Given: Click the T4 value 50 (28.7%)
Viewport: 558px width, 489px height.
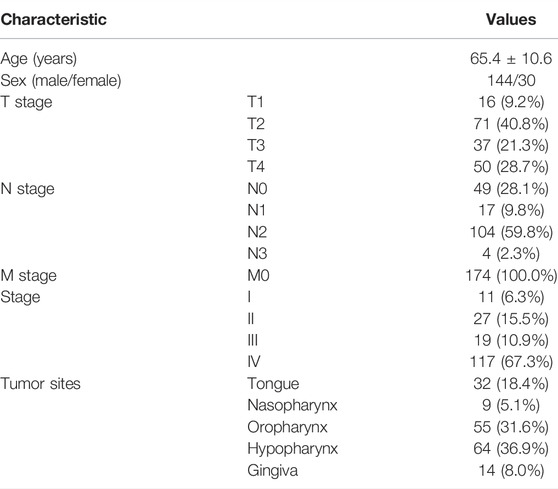Looking at the screenshot, I should (511, 167).
